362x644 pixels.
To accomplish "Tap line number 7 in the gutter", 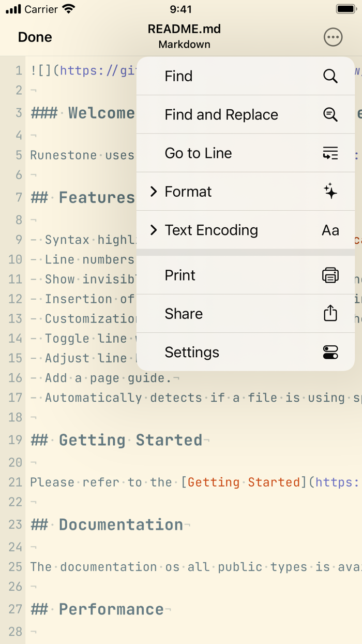I will pos(19,197).
